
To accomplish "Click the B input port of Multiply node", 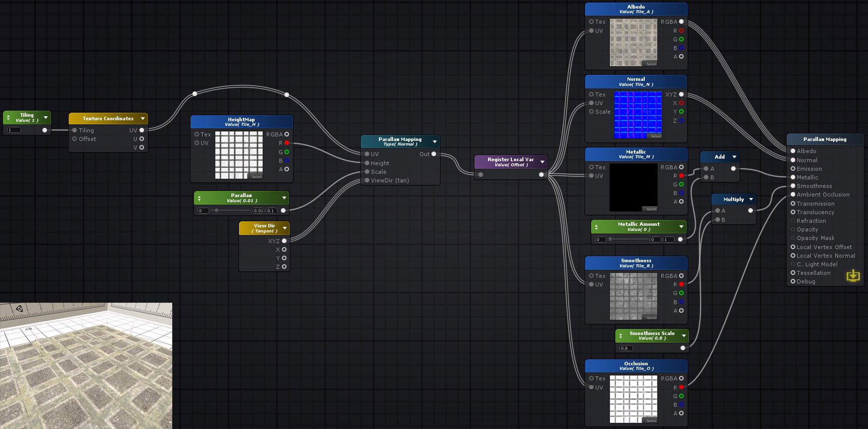I will pyautogui.click(x=717, y=220).
